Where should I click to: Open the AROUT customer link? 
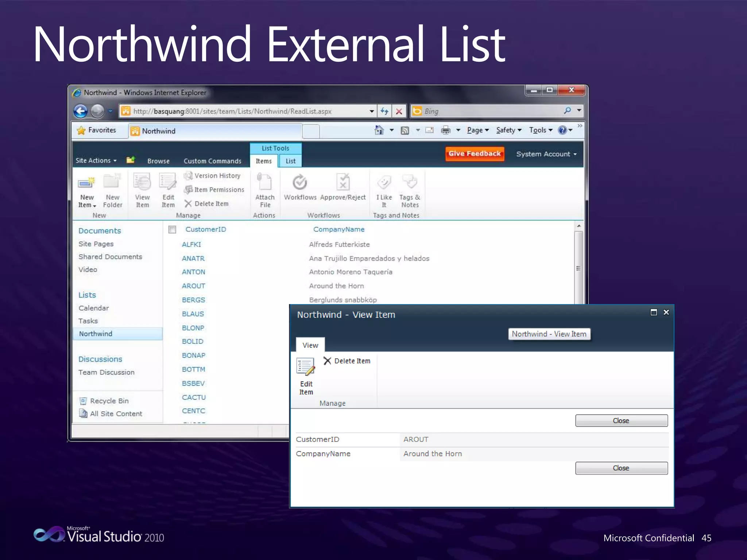(193, 286)
